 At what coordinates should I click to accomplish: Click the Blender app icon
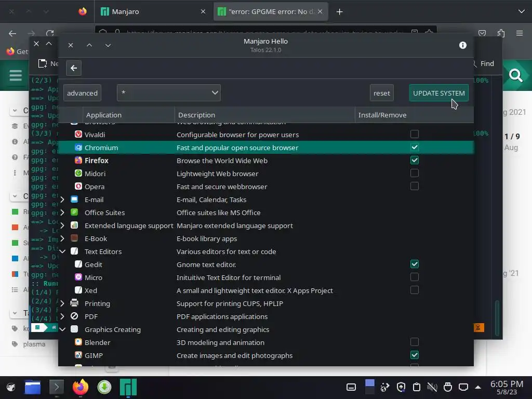pos(78,342)
